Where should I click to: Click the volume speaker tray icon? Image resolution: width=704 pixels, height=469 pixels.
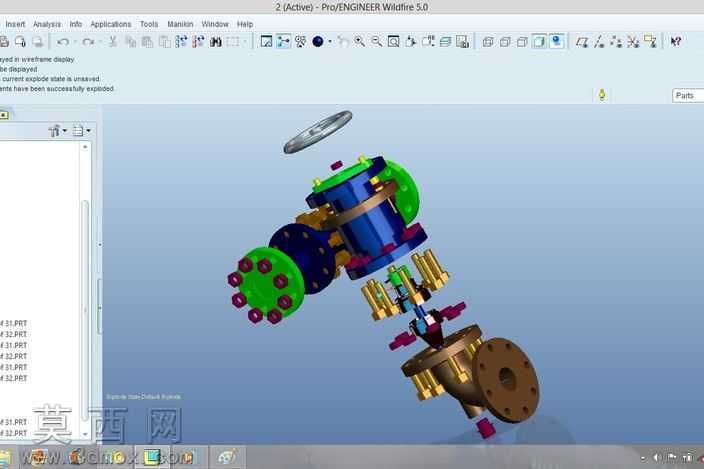tap(656, 457)
